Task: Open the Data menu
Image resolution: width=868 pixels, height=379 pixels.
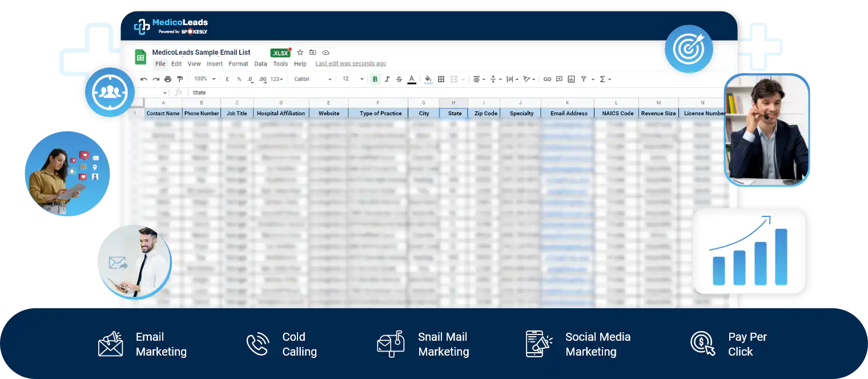Action: [260, 64]
